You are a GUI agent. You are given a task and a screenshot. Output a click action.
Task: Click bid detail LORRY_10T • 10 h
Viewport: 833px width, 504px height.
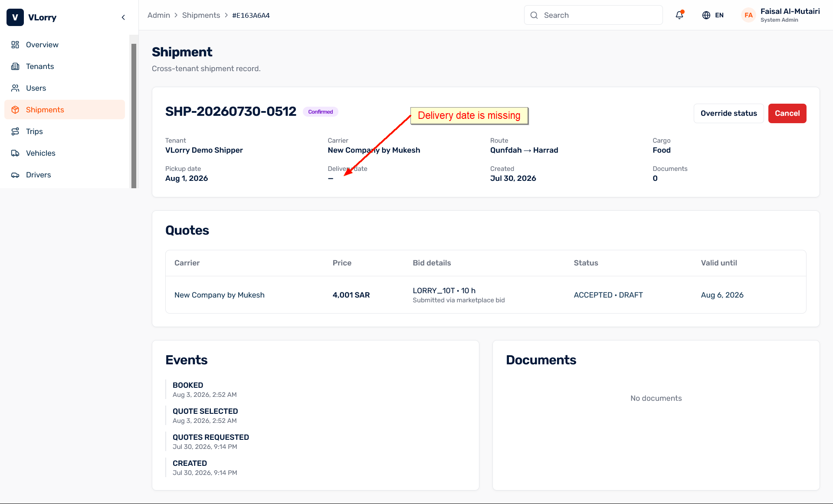(x=444, y=291)
